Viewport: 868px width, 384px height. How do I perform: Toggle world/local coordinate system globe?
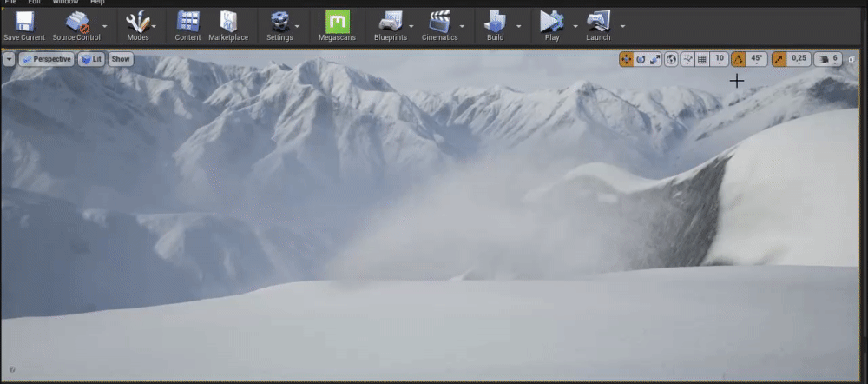tap(671, 59)
